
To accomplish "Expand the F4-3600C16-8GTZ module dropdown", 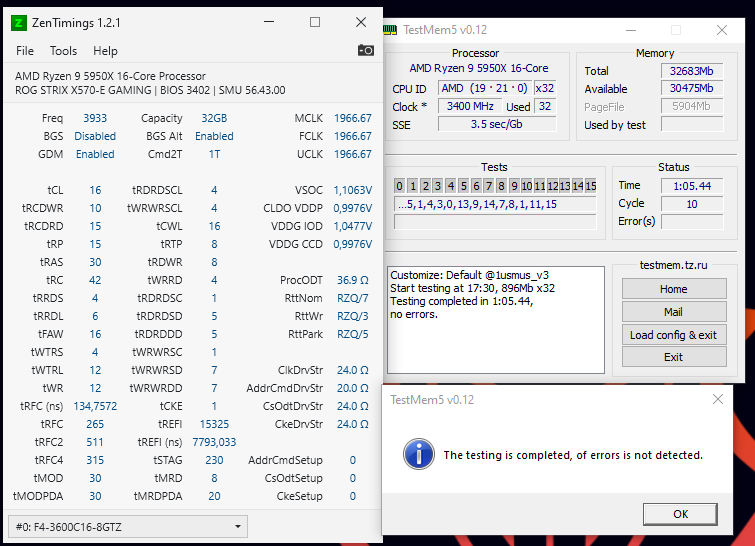I will pos(128,527).
